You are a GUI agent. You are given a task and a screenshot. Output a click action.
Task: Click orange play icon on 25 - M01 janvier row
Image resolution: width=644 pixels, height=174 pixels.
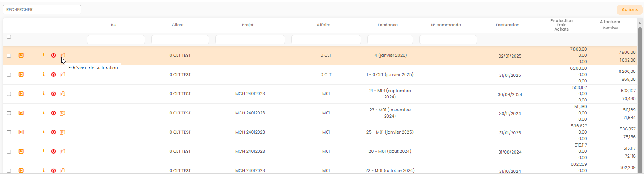click(x=21, y=132)
